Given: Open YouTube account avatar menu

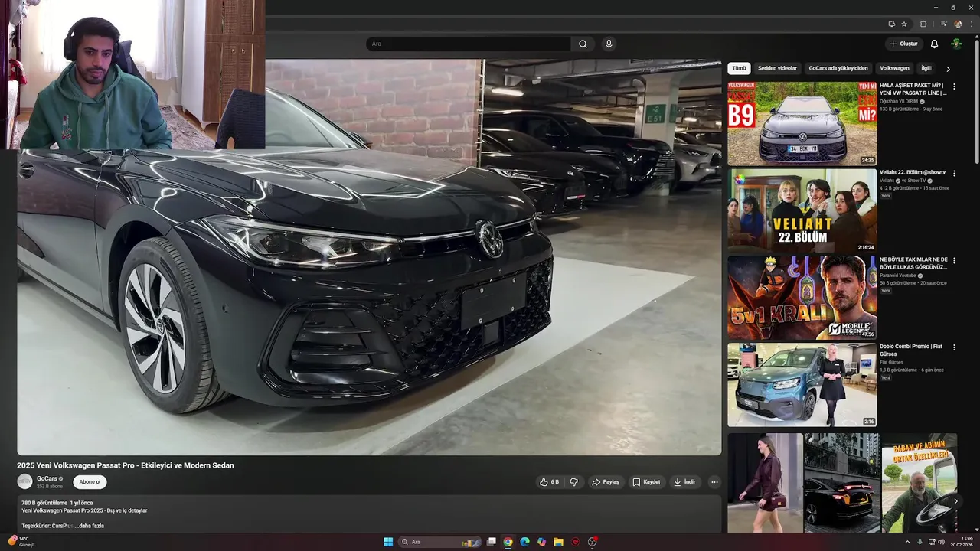Looking at the screenshot, I should [957, 44].
